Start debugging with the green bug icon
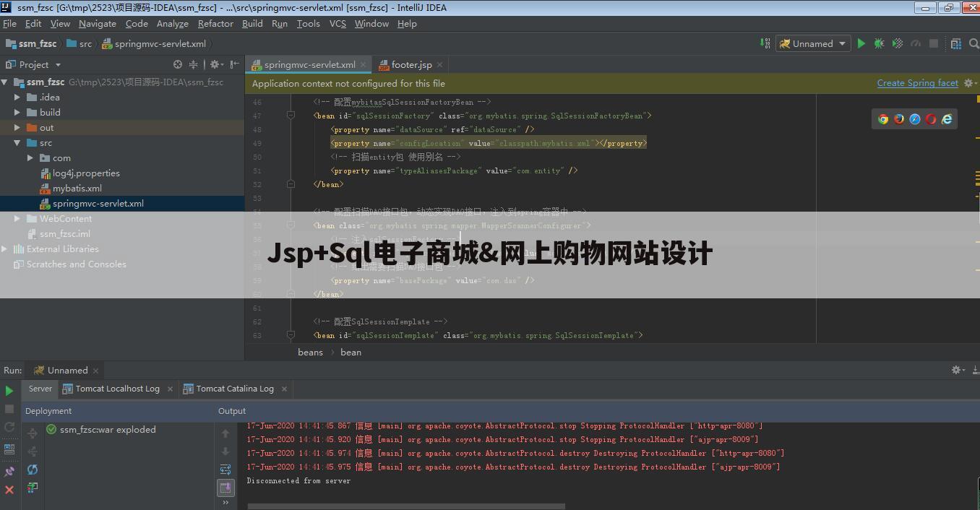Screen dimensions: 980x510 coord(880,43)
